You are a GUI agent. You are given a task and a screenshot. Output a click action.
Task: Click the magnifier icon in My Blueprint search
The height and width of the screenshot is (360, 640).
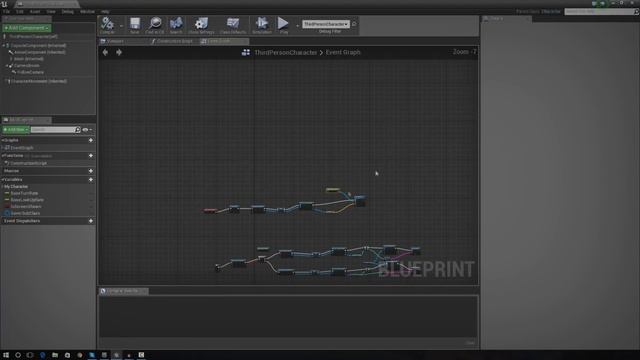78,130
